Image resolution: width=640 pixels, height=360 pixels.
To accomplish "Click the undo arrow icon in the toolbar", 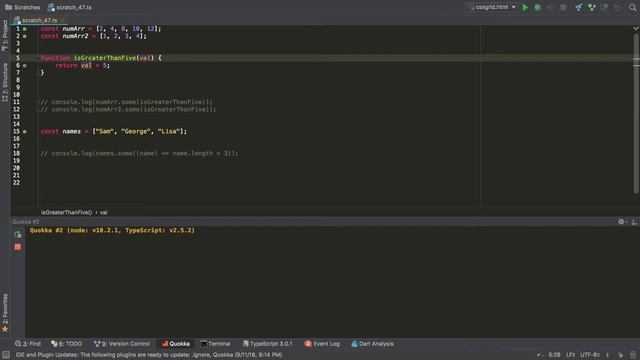I will pos(618,7).
